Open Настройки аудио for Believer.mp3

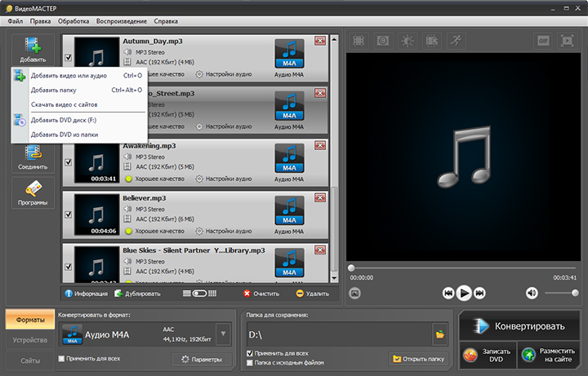[x=224, y=231]
